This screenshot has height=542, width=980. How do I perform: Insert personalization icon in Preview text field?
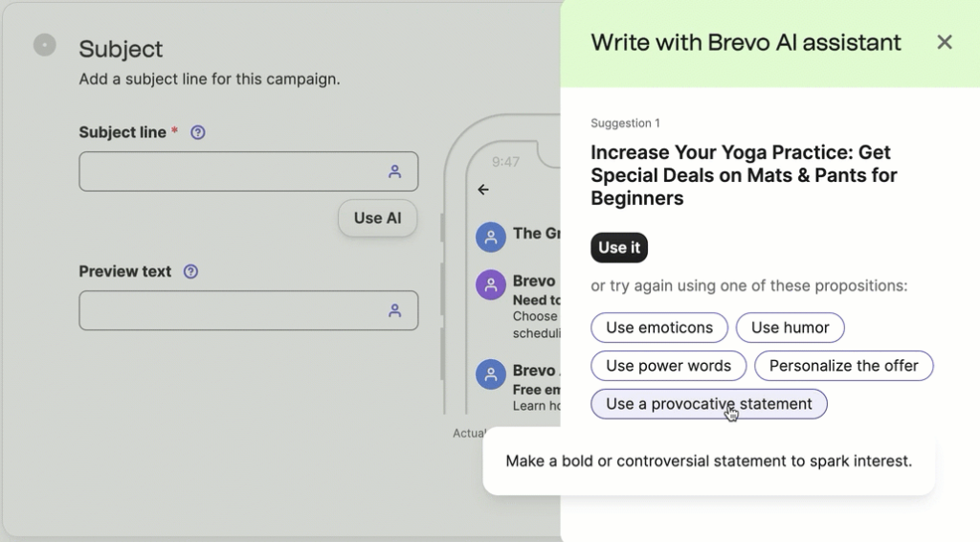[394, 310]
